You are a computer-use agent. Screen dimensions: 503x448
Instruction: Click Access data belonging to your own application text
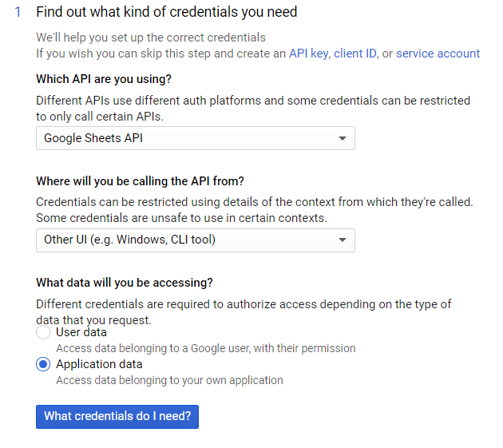pyautogui.click(x=169, y=380)
